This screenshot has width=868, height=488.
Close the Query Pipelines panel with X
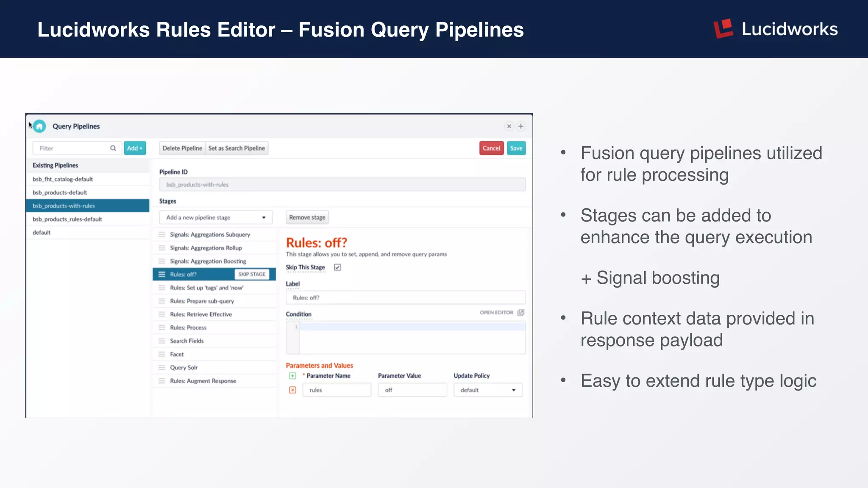pos(509,126)
